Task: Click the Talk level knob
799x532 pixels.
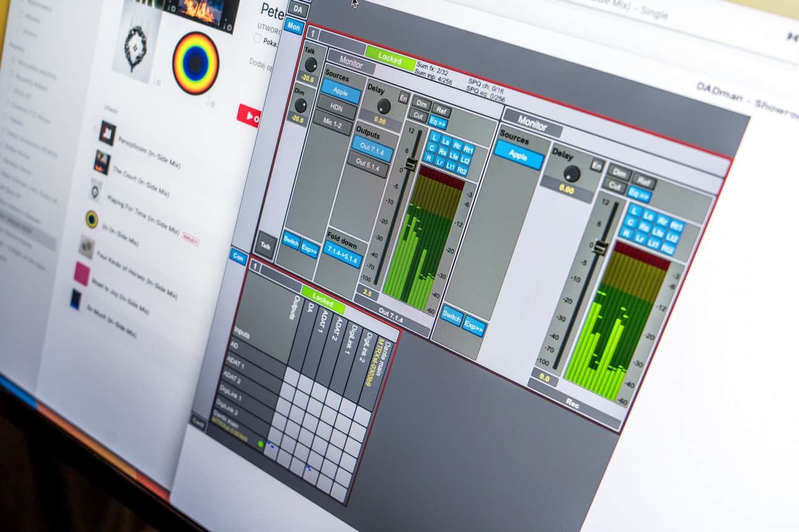Action: tap(309, 64)
